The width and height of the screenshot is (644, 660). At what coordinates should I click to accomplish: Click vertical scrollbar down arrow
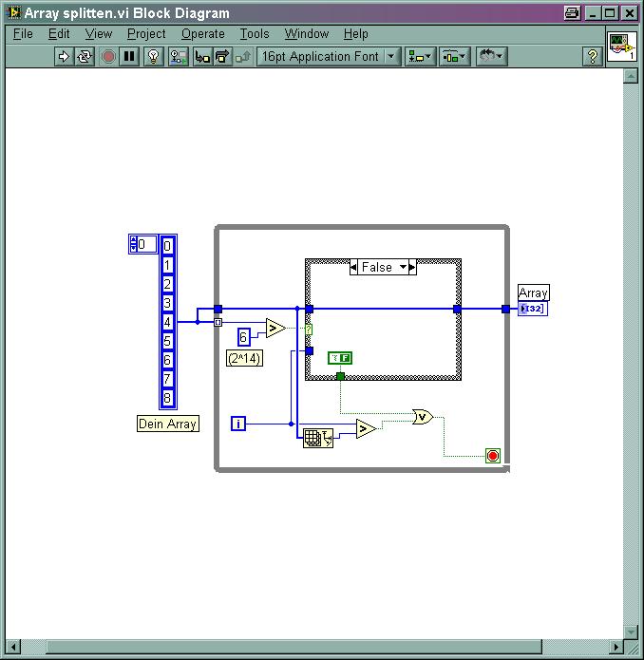631,632
